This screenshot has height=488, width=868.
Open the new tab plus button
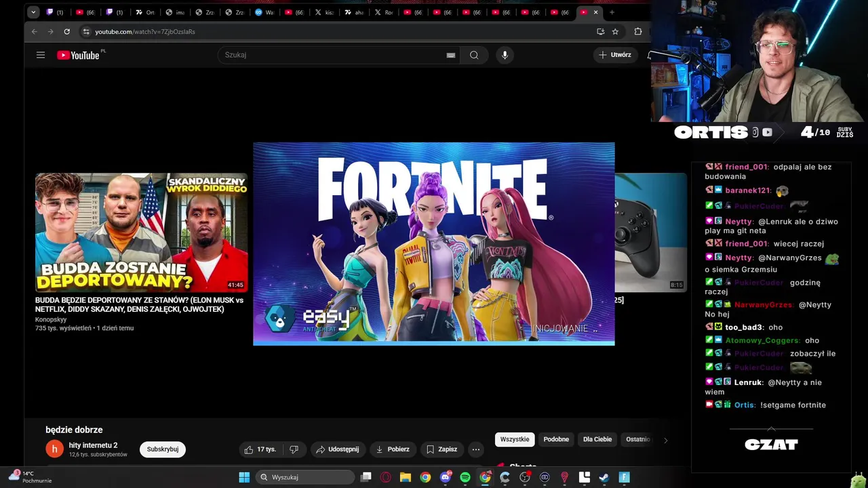612,12
